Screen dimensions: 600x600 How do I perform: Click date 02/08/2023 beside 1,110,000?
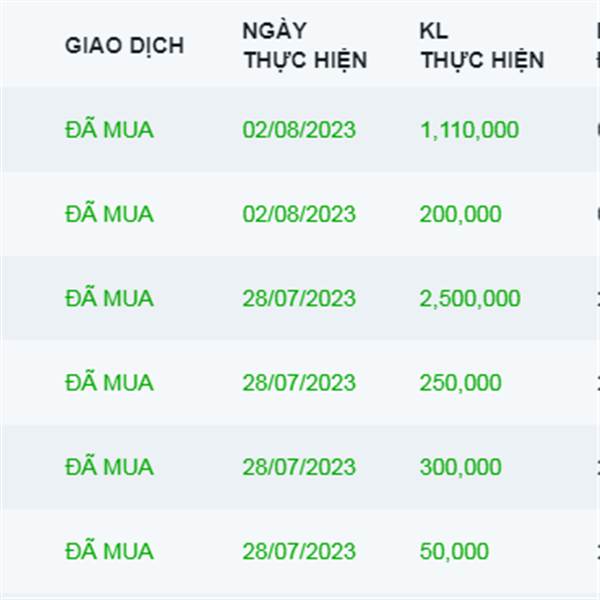coord(299,130)
